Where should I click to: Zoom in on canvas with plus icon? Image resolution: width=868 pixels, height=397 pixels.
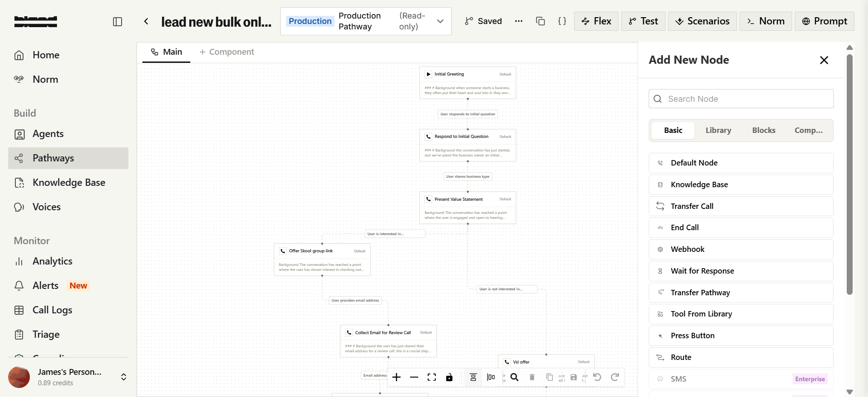click(x=396, y=377)
